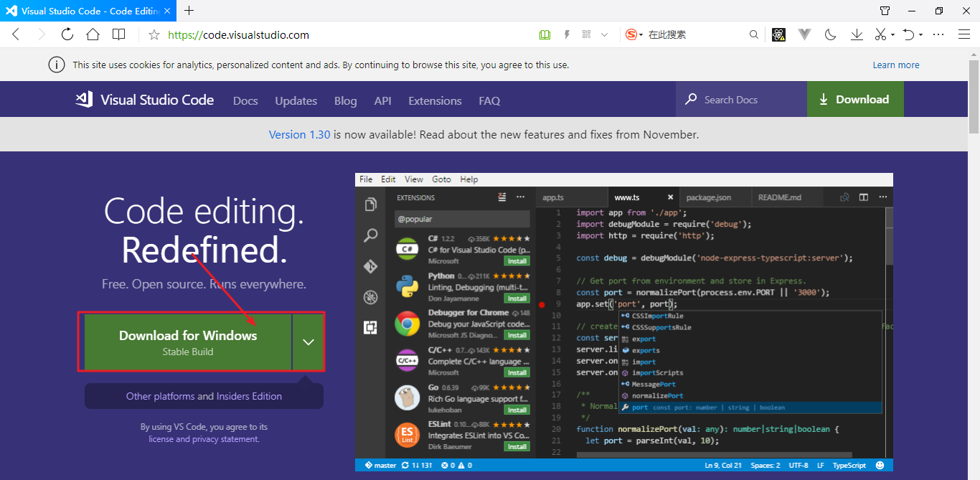Show the page QR code icon

coord(586,34)
